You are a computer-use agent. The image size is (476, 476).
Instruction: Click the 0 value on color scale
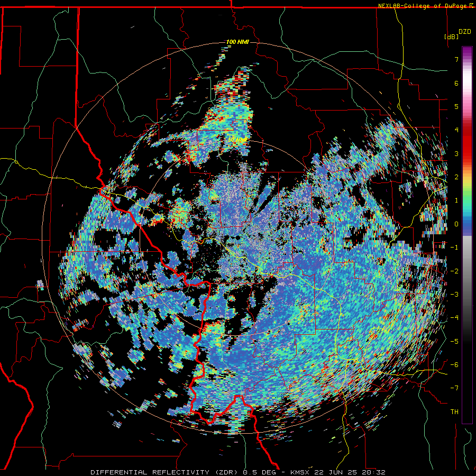coord(456,224)
